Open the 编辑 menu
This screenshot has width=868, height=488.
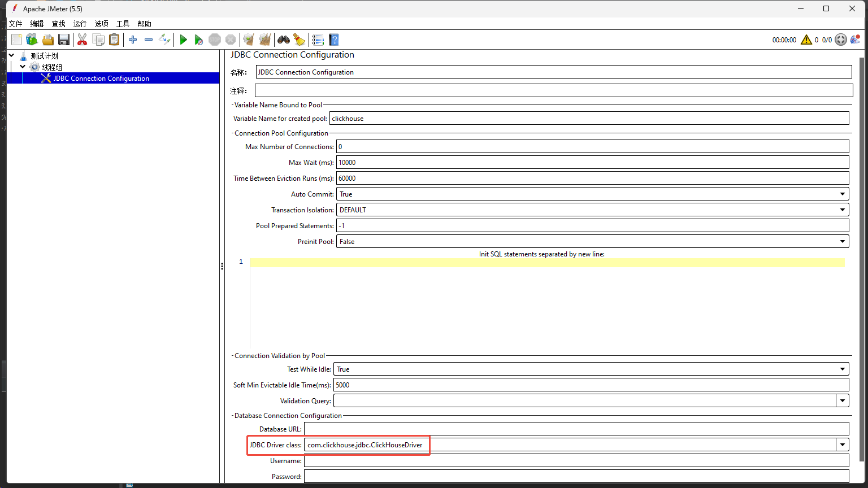coord(37,24)
